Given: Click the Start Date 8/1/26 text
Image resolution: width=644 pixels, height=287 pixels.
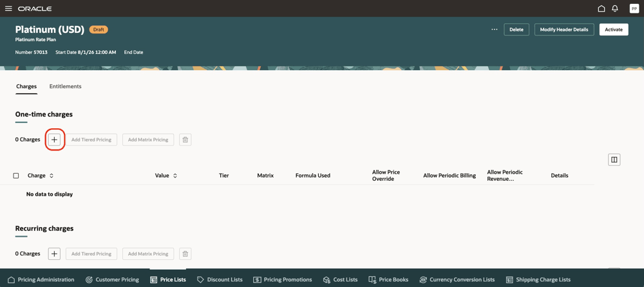Looking at the screenshot, I should coord(86,53).
